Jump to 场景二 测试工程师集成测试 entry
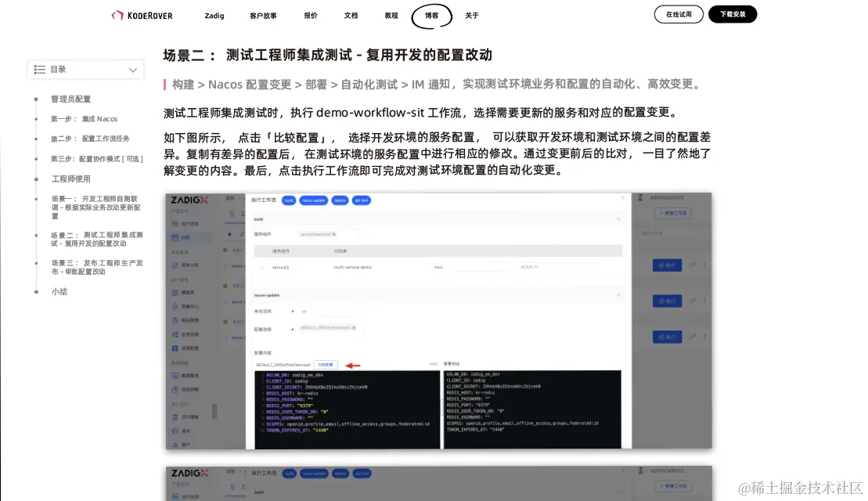The height and width of the screenshot is (501, 868). coord(97,240)
